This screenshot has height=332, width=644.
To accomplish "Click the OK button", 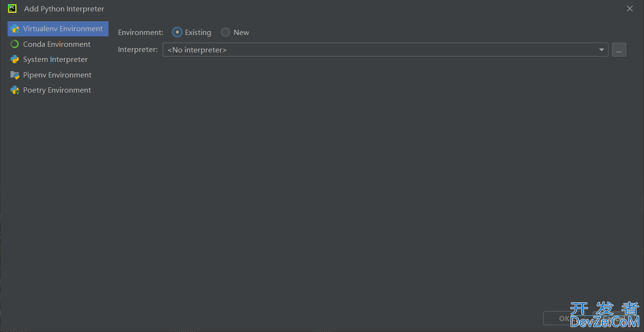I will coord(564,318).
